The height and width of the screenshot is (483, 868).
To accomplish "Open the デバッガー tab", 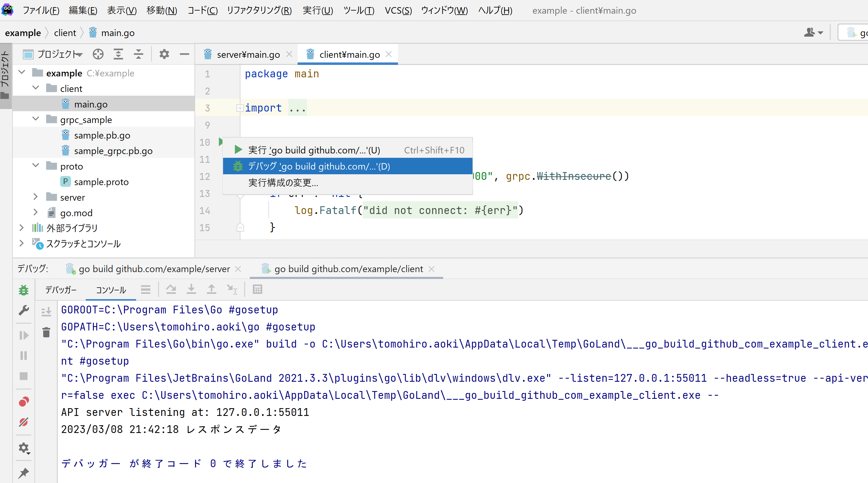I will [61, 290].
